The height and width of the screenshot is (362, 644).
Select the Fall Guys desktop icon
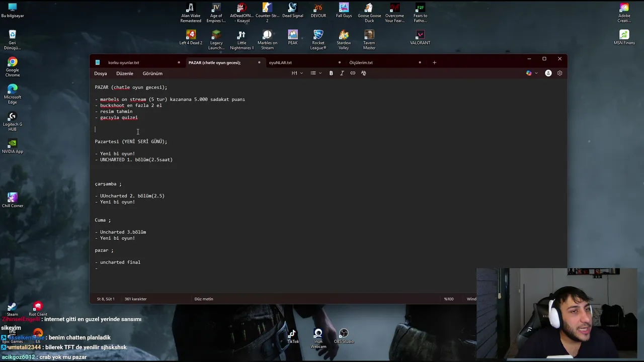click(x=344, y=11)
